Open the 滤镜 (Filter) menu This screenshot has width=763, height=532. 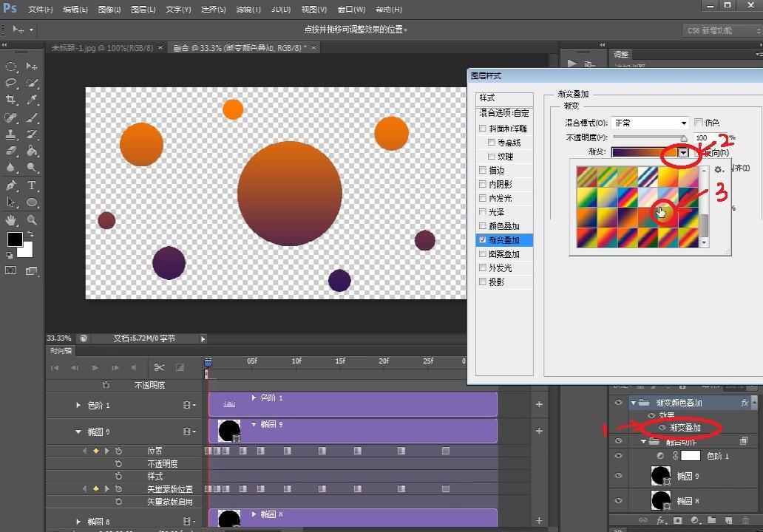click(247, 10)
